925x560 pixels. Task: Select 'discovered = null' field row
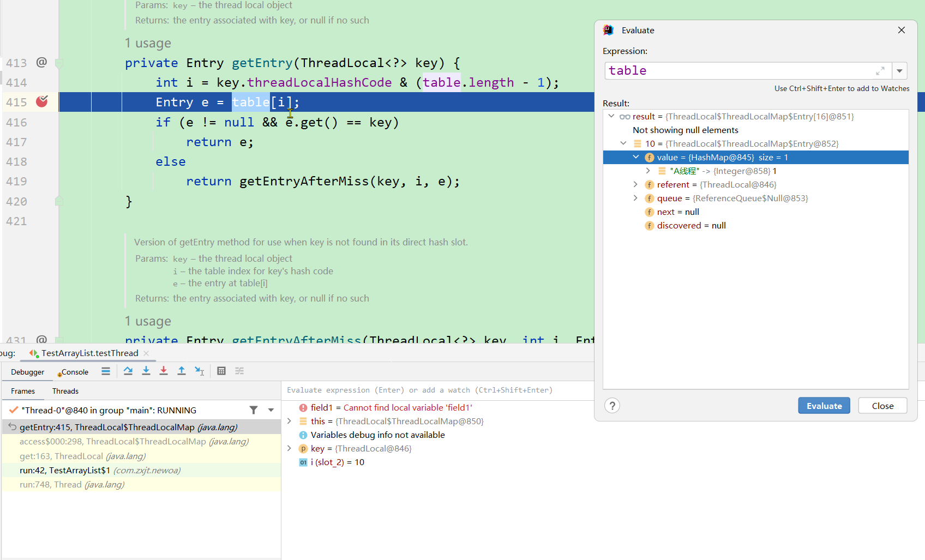(x=756, y=226)
